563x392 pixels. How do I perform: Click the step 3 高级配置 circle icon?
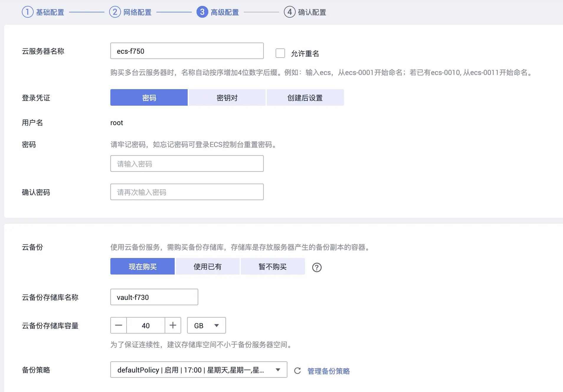click(x=202, y=12)
